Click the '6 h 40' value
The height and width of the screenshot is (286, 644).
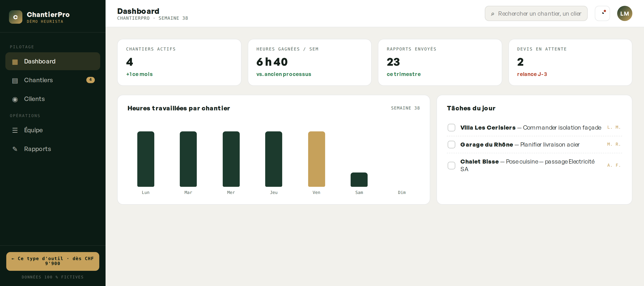(x=272, y=62)
